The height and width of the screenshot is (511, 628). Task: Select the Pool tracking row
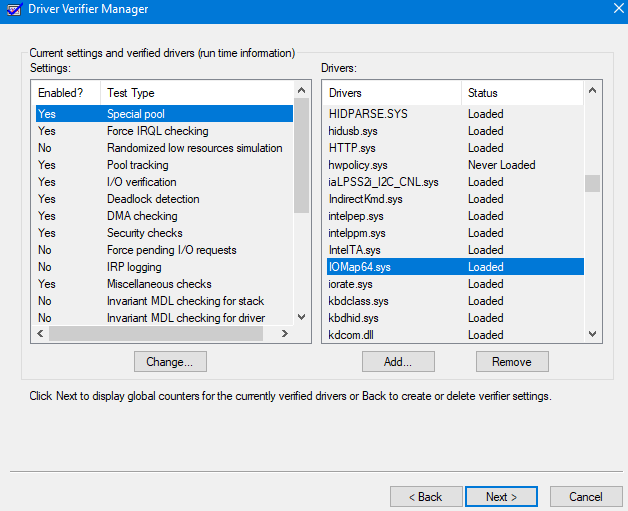click(x=164, y=165)
